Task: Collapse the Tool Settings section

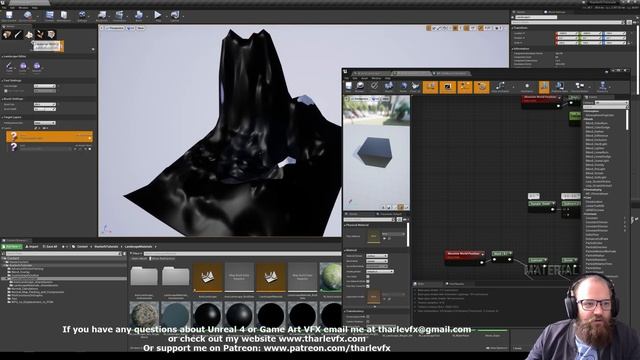Action: [3, 80]
